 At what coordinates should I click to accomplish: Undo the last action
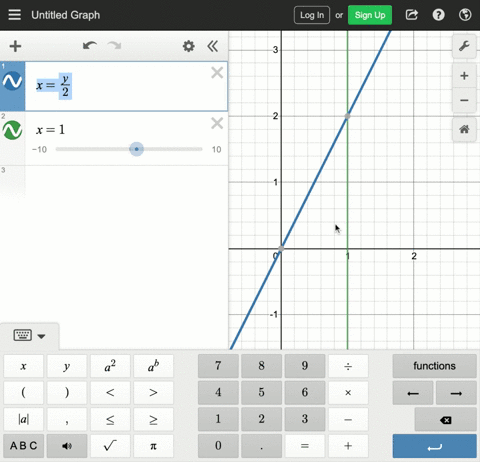[90, 46]
